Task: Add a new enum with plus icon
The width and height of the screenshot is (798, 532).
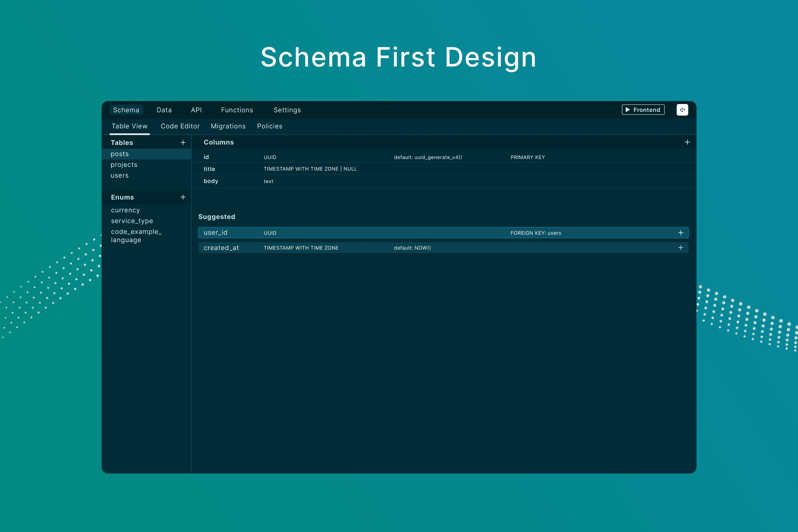Action: [x=183, y=197]
